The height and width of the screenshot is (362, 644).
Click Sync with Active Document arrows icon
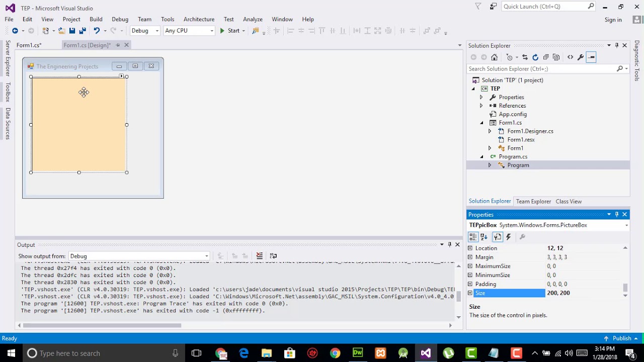525,57
